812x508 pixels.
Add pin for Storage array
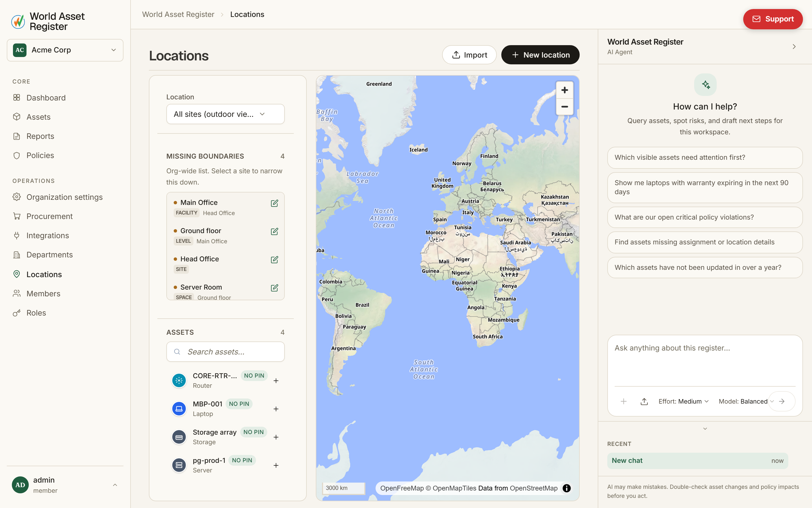[x=276, y=437]
